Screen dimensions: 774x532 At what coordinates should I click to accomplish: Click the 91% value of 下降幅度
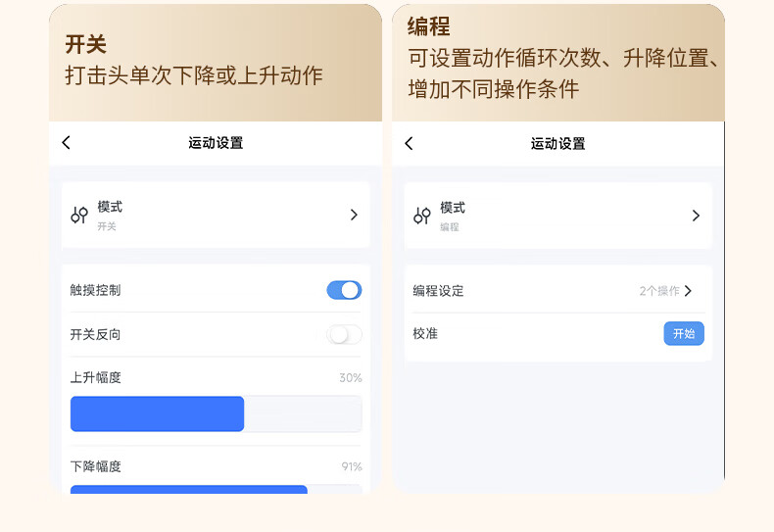click(351, 466)
